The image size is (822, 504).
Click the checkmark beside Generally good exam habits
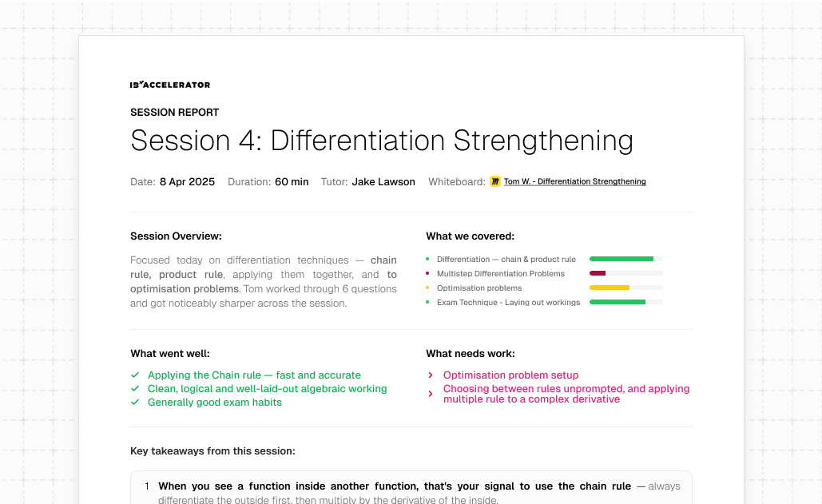click(x=135, y=403)
